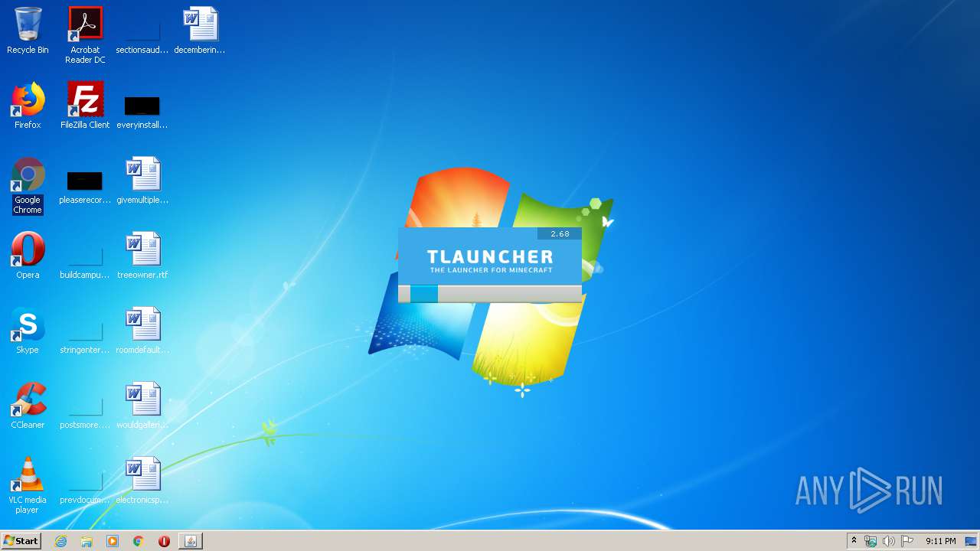Screen dimensions: 980x551
Task: Open the Start menu
Action: click(x=21, y=541)
